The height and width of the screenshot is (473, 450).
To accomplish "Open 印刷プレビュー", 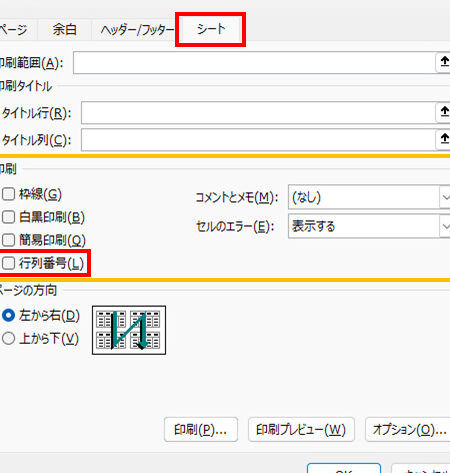I will 301,430.
